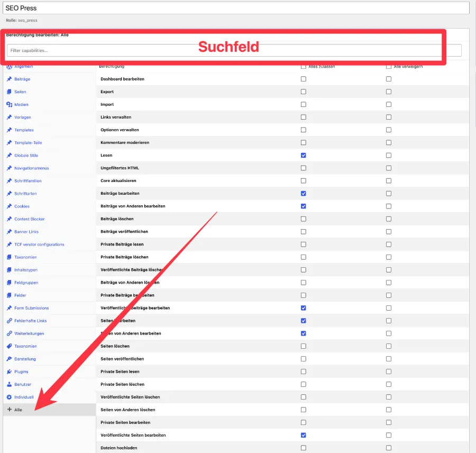The image size is (476, 453).
Task: Click the gear icon beside Individuell
Action: tap(9, 397)
